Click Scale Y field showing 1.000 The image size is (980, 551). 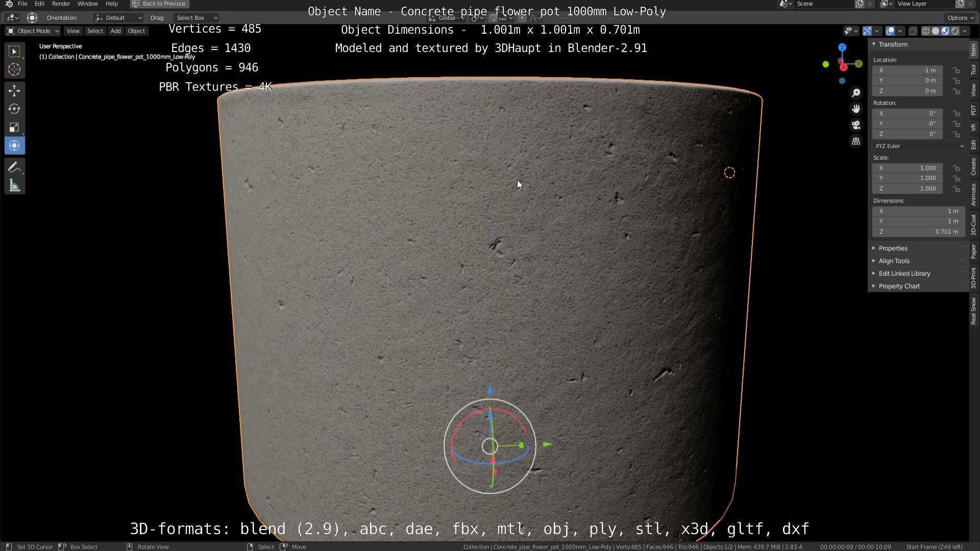point(908,179)
